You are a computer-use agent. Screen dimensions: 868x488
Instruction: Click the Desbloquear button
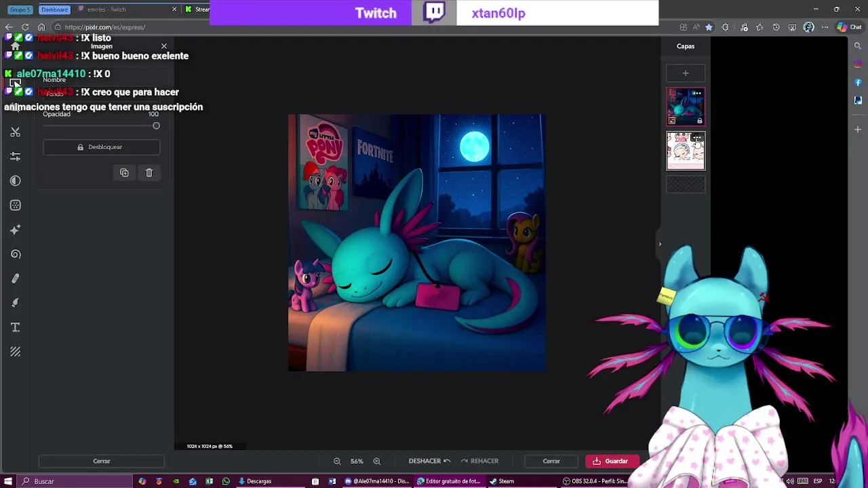pos(102,147)
